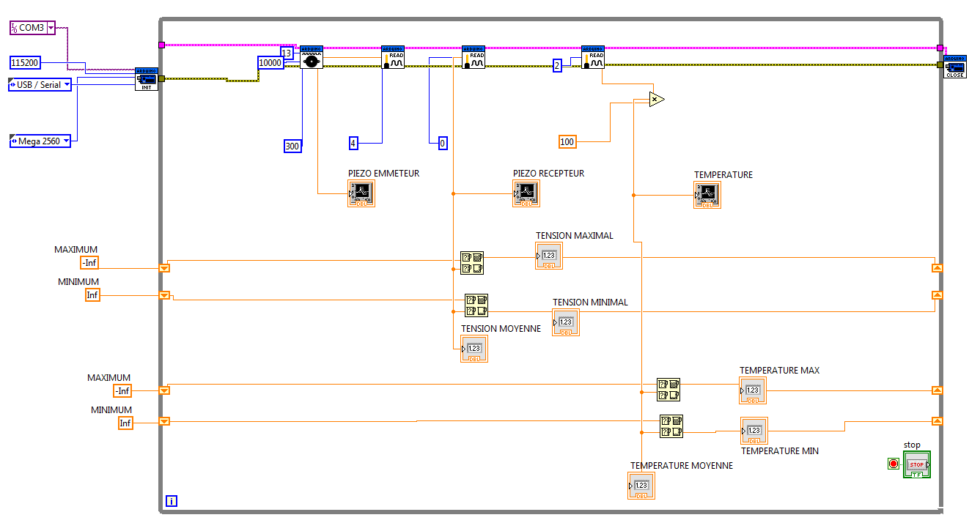980x523 pixels.
Task: Select the Arduino tone generator block
Action: pyautogui.click(x=312, y=57)
